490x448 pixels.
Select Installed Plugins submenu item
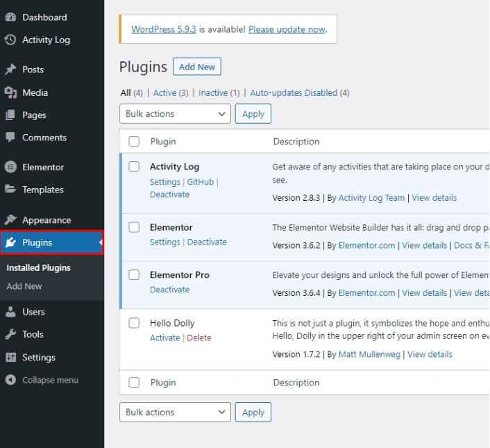tap(38, 267)
